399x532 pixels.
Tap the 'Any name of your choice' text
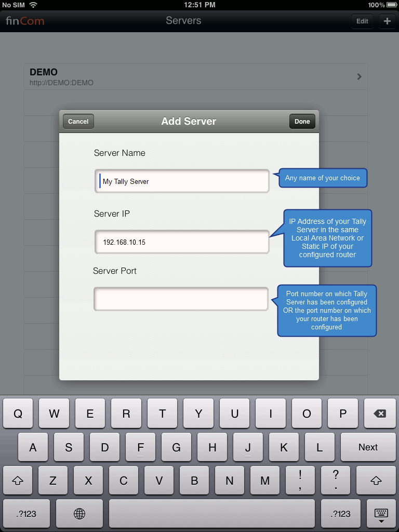322,178
